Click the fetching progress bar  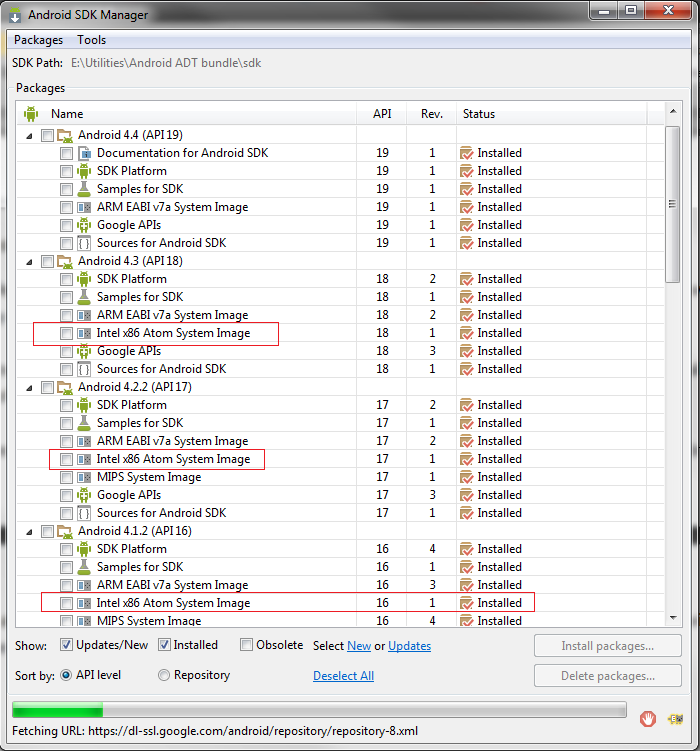[319, 710]
